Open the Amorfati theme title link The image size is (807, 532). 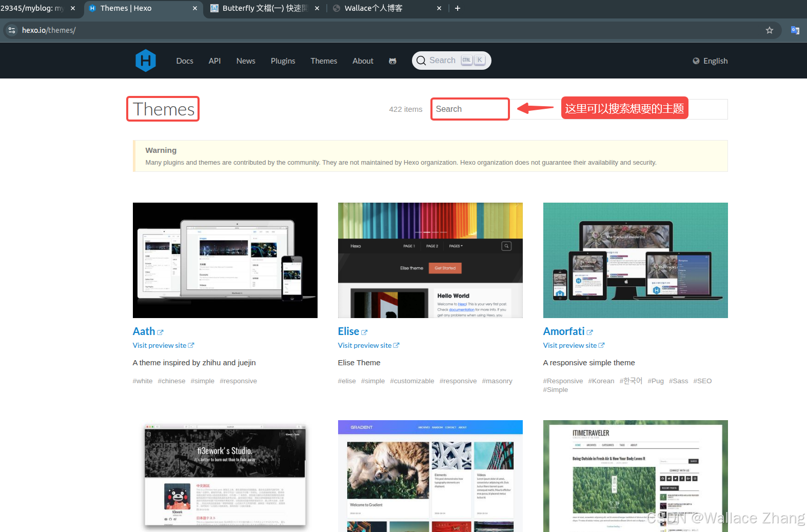click(x=564, y=331)
